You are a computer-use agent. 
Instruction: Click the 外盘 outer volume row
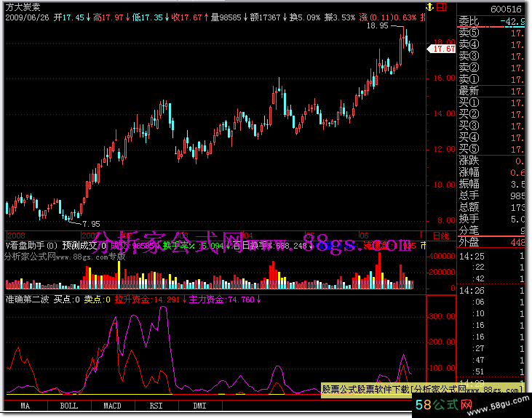(x=491, y=242)
